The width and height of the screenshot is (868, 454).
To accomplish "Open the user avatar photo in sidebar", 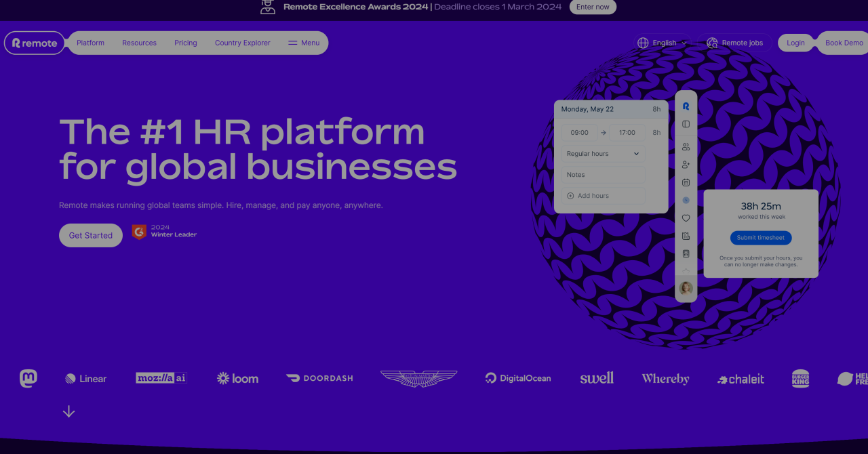I will click(x=686, y=288).
